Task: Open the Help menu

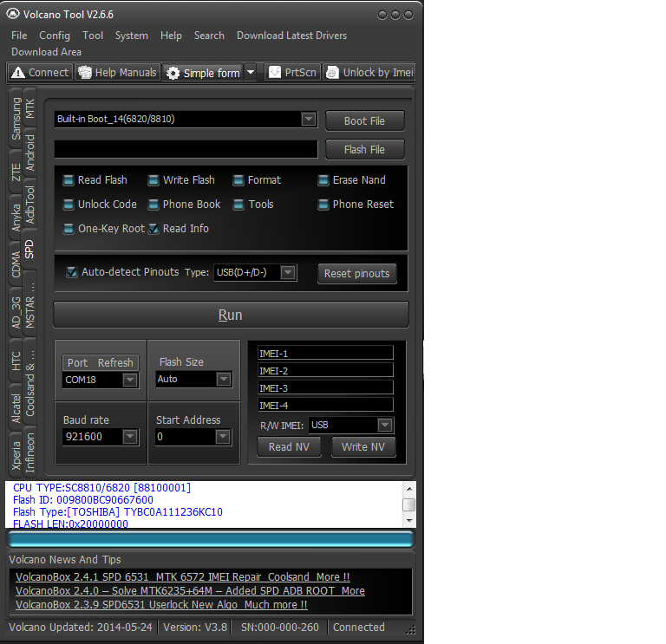Action: 171,36
